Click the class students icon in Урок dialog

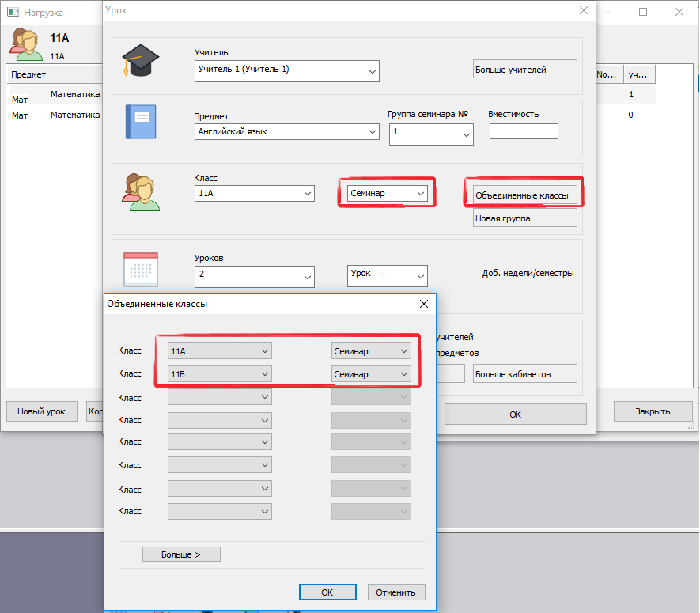140,192
